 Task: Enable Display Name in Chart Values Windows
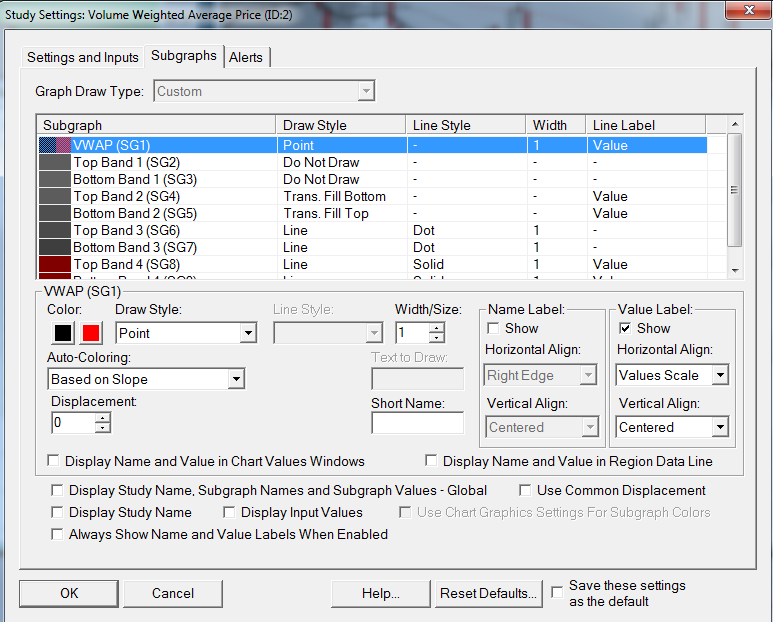53,461
